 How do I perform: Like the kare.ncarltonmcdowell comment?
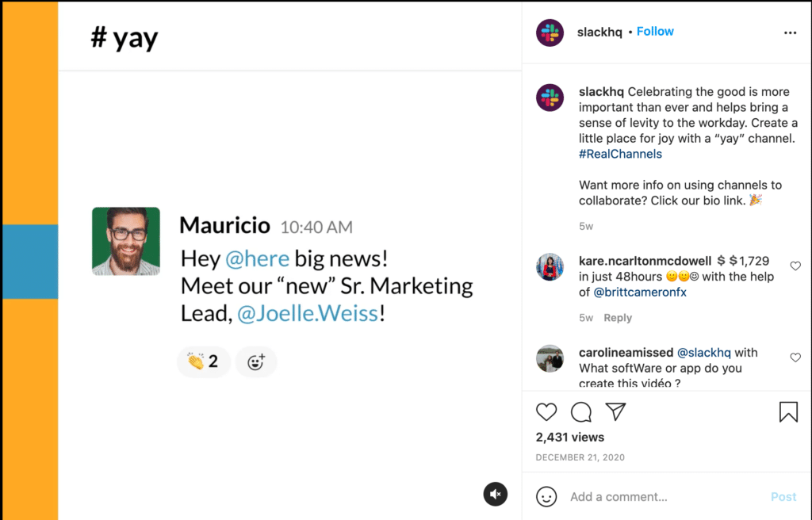coord(795,266)
